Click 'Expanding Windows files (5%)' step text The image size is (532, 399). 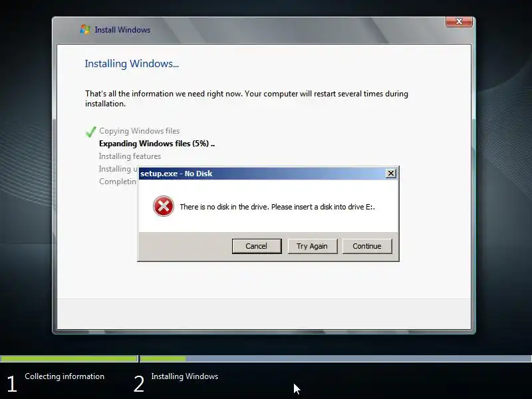pyautogui.click(x=157, y=144)
